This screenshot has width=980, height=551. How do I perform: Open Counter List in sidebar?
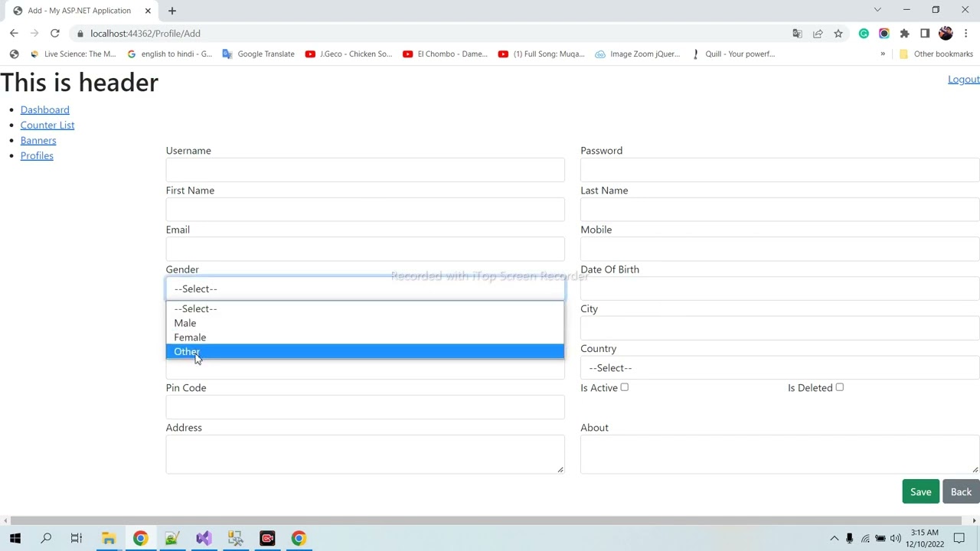47,126
